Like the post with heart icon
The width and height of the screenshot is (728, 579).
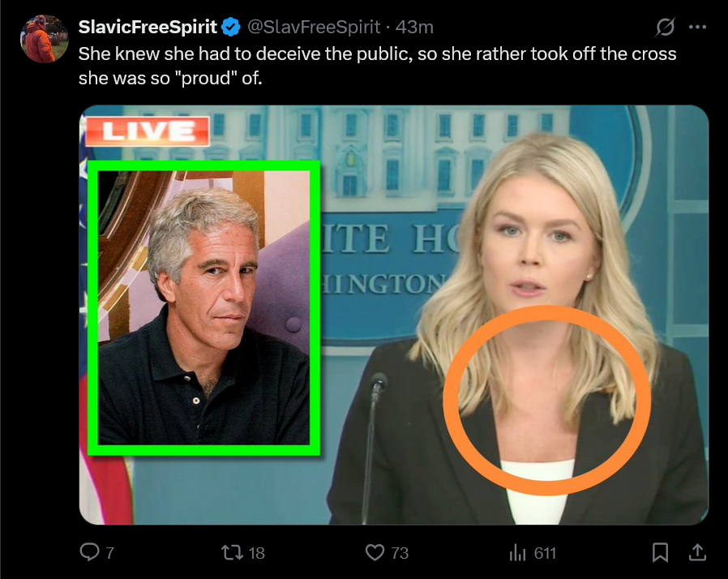(x=375, y=552)
